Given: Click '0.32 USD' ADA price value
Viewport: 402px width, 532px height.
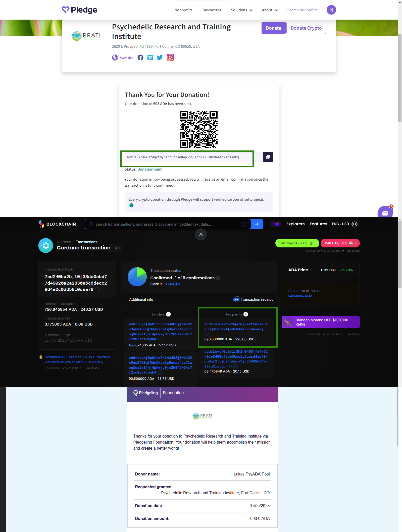Looking at the screenshot, I should [x=328, y=270].
